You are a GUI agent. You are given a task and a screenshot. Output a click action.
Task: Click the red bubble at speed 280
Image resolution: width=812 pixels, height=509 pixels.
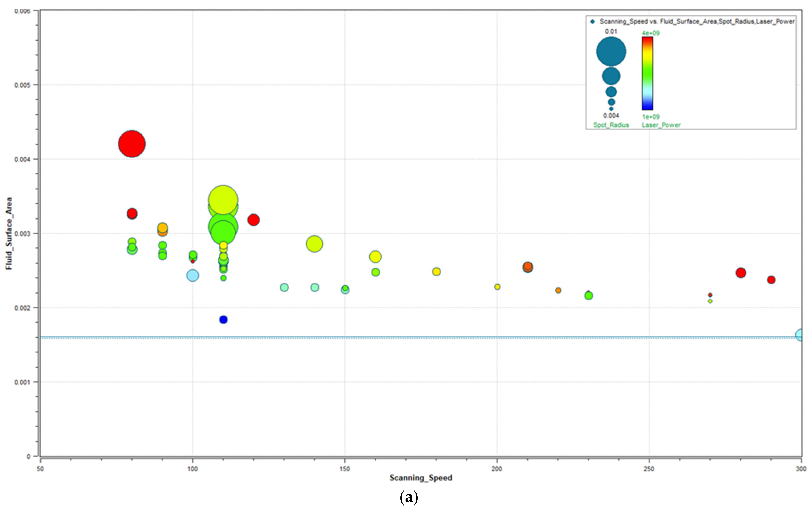point(741,273)
